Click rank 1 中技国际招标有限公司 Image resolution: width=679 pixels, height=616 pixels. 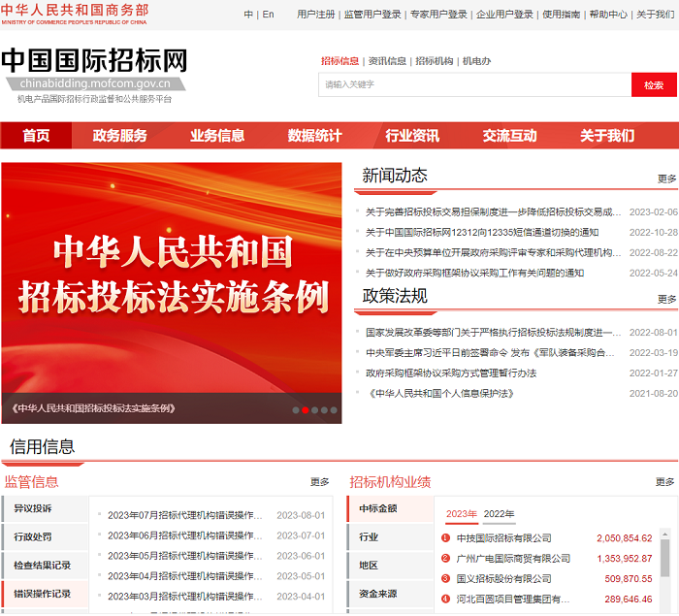click(504, 538)
